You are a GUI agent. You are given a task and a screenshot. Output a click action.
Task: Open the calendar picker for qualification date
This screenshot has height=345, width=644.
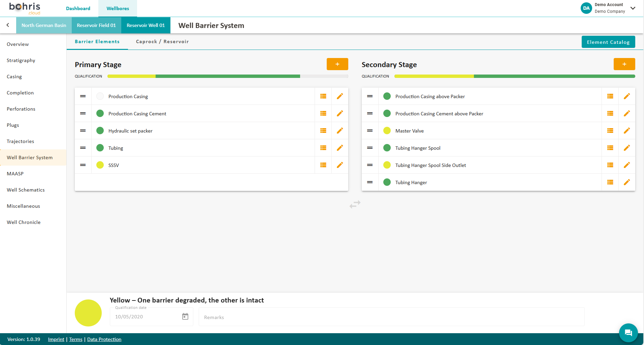click(185, 317)
